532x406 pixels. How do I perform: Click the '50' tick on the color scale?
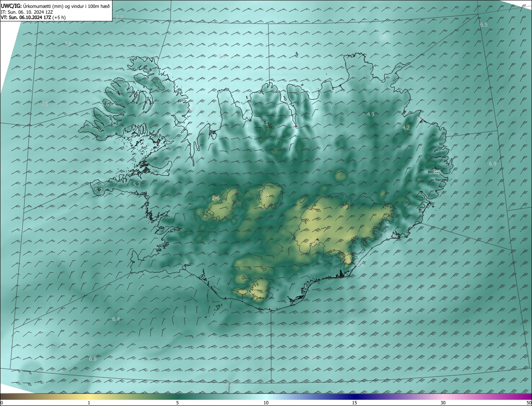[529, 403]
